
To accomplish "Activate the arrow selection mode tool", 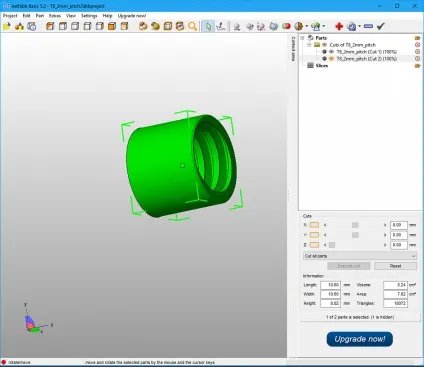I will click(208, 26).
